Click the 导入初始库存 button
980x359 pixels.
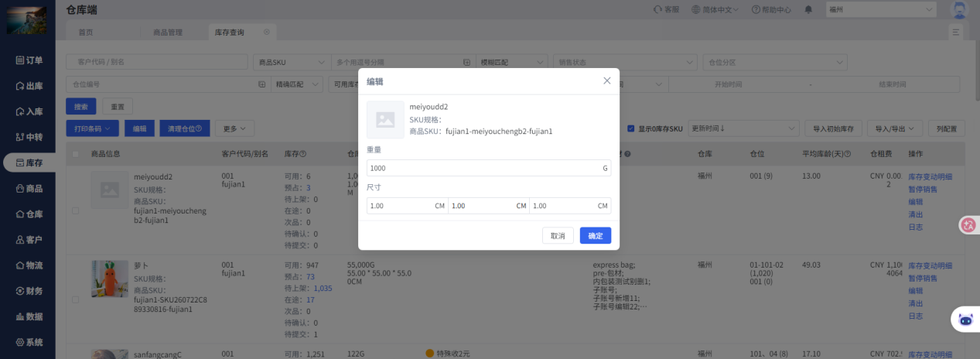(832, 128)
